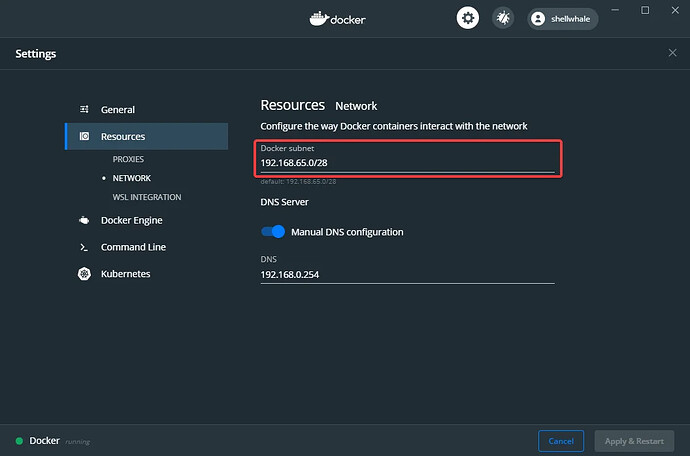Select the Kubernetes settings section

pyautogui.click(x=125, y=274)
